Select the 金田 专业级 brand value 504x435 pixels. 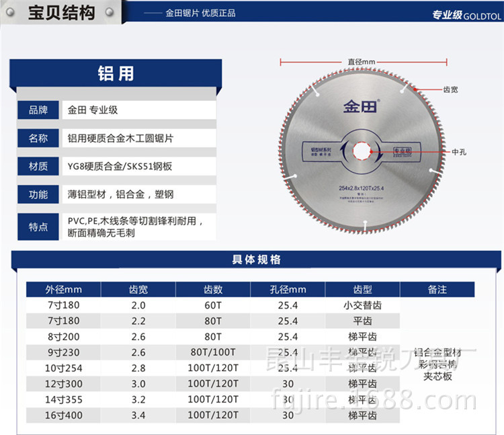coord(93,110)
